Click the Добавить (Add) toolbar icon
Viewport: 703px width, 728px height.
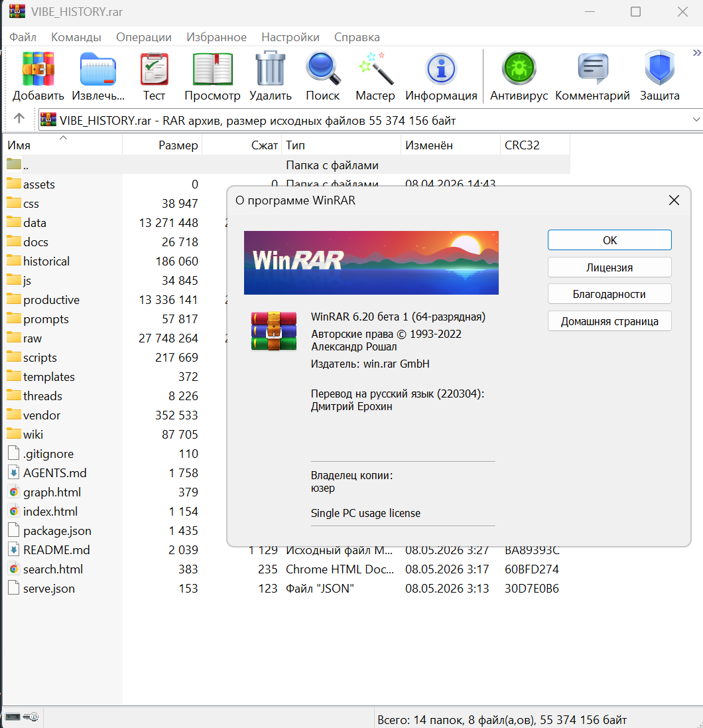click(x=38, y=70)
